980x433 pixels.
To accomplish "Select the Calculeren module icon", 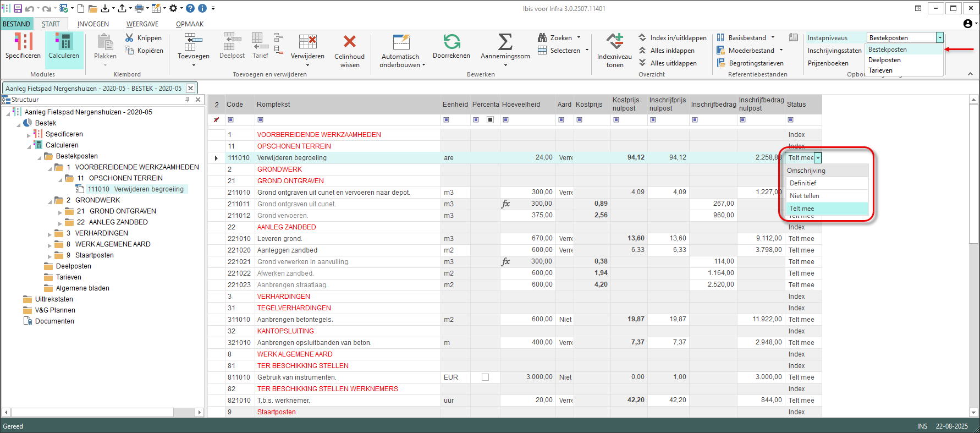I will coord(64,42).
